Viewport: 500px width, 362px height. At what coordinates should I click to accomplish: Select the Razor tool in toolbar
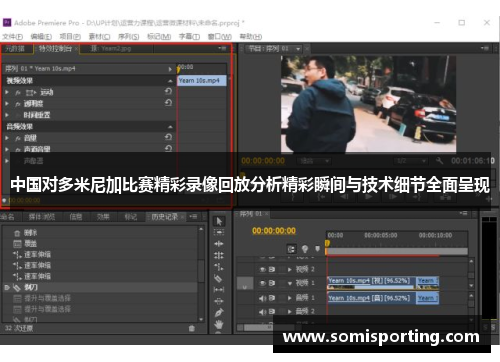pyautogui.click(x=219, y=278)
